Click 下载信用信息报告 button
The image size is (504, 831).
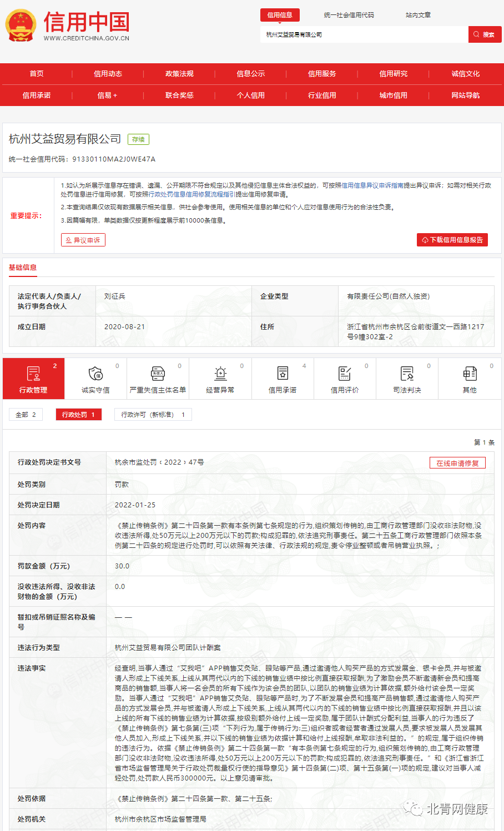(452, 240)
